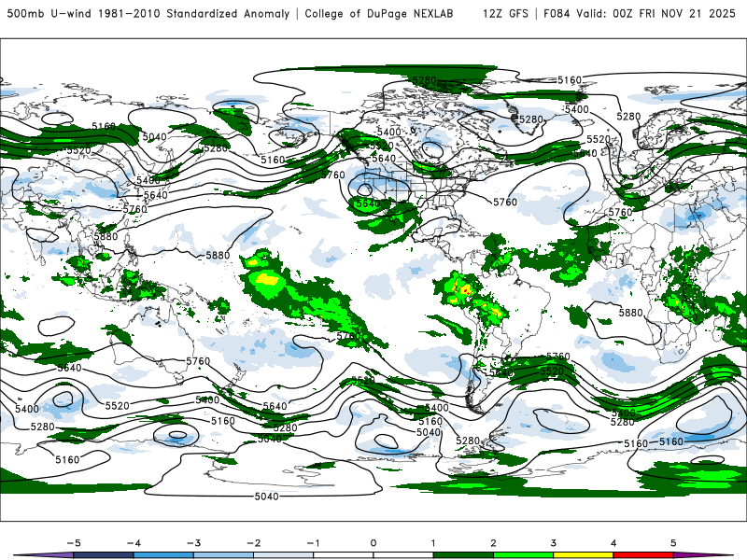
Task: Click the colorbar tick label "5"
Action: 673,543
